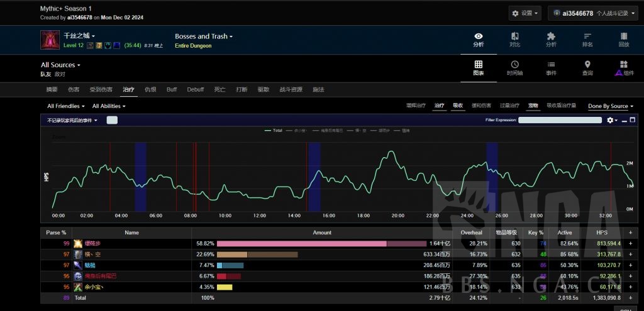644x311 pixels.
Task: Open the 排名 rankings icon
Action: (x=587, y=36)
